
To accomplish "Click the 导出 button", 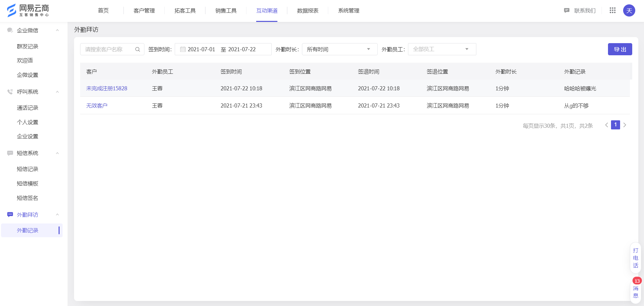I will click(x=620, y=49).
